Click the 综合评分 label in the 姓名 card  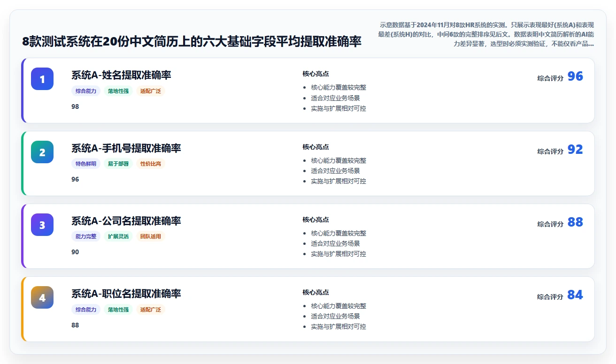click(550, 78)
